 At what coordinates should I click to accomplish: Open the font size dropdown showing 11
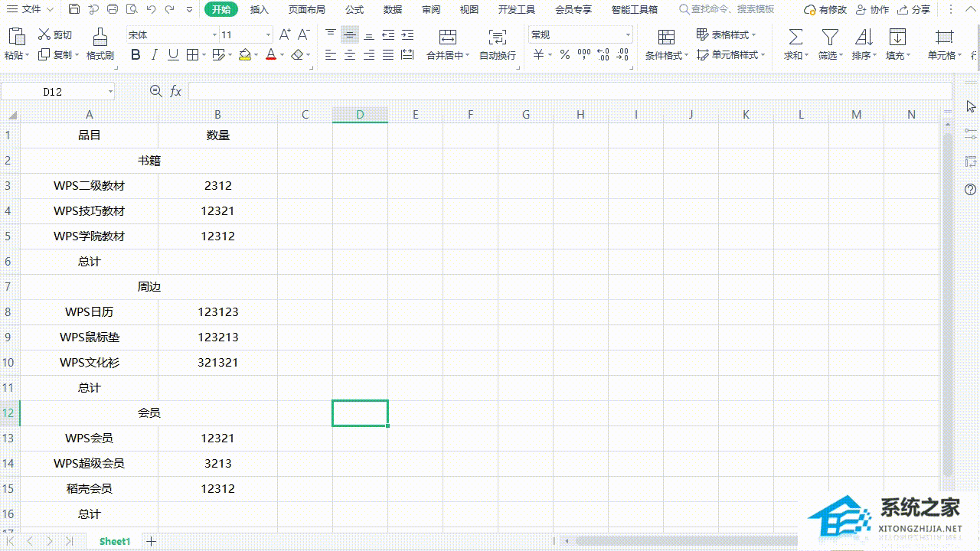click(268, 35)
